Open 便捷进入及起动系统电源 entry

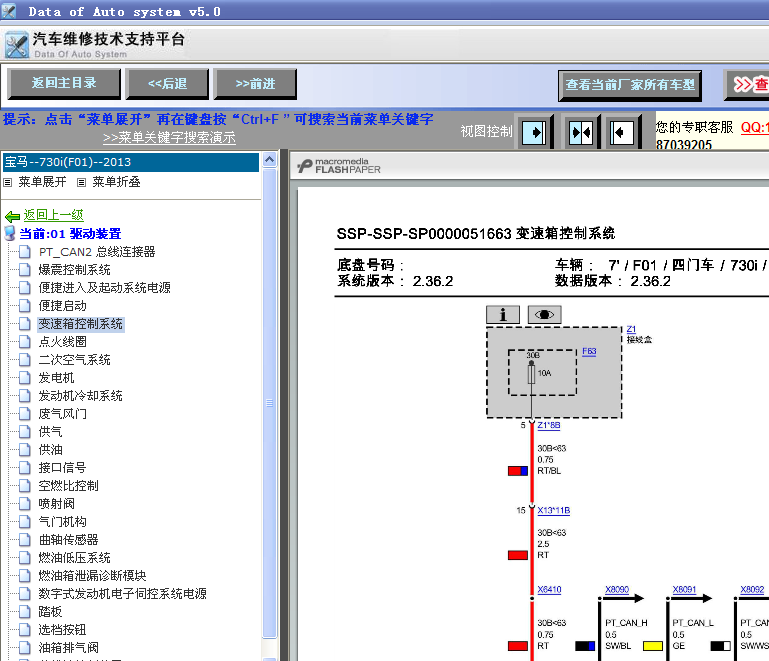[104, 288]
